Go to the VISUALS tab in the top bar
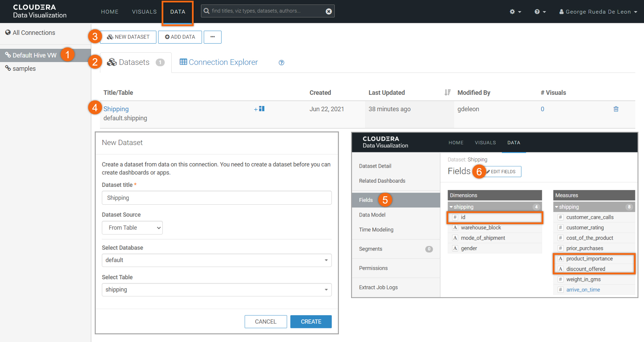The height and width of the screenshot is (342, 644). [x=144, y=12]
